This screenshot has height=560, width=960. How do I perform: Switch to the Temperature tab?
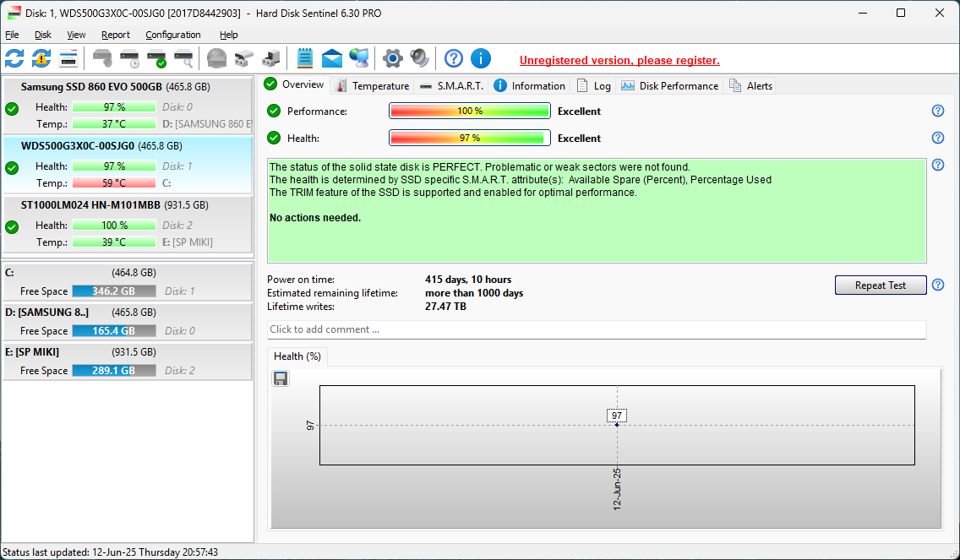coord(372,85)
